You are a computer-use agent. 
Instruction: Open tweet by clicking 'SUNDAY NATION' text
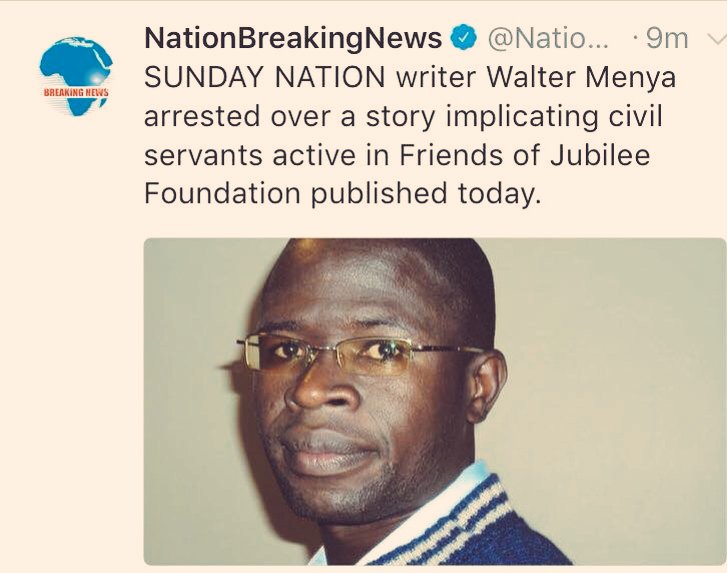[265, 77]
